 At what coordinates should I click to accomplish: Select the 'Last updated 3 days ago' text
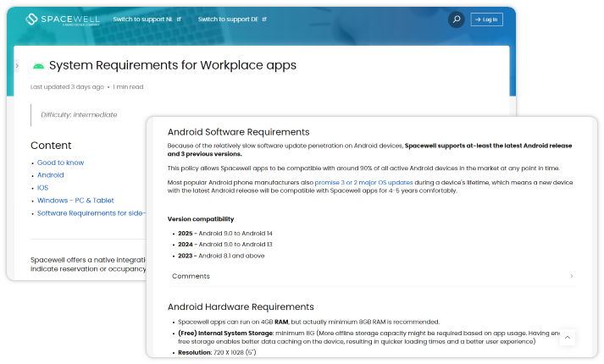point(67,87)
